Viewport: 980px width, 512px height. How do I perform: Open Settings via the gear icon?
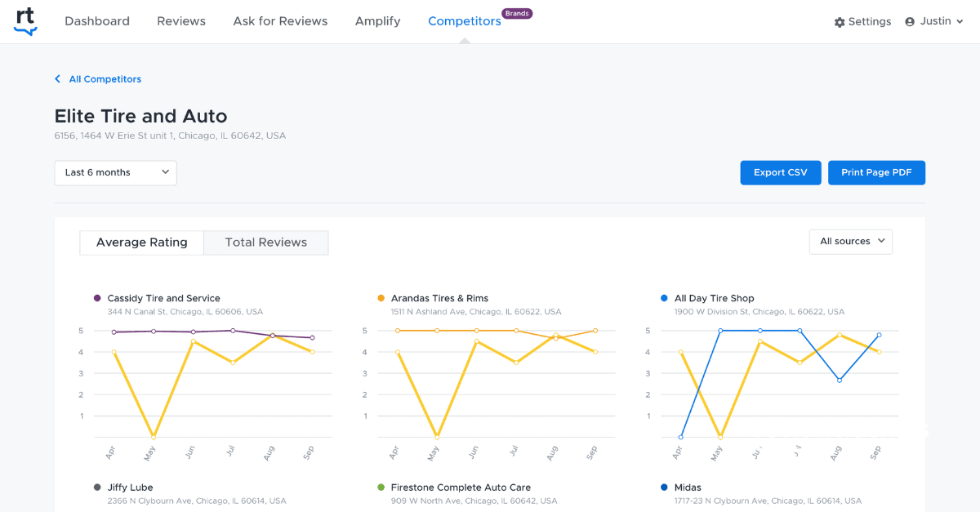click(840, 22)
